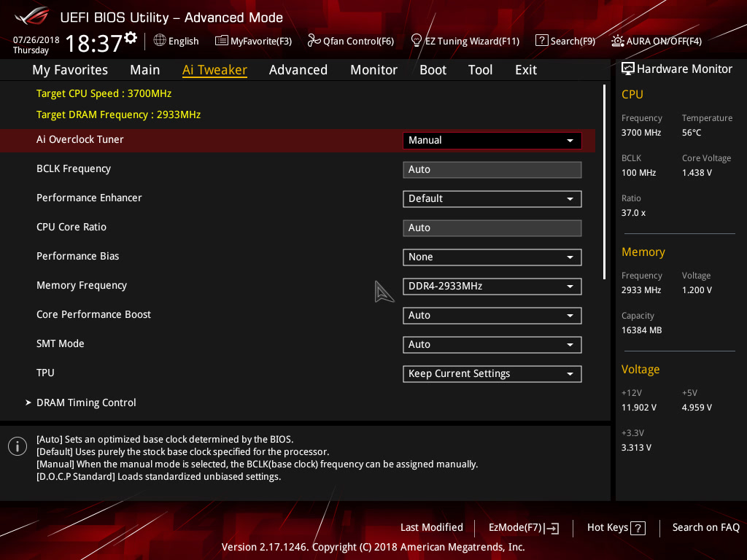The width and height of the screenshot is (747, 560).
Task: Switch to Boot tab
Action: (x=433, y=70)
